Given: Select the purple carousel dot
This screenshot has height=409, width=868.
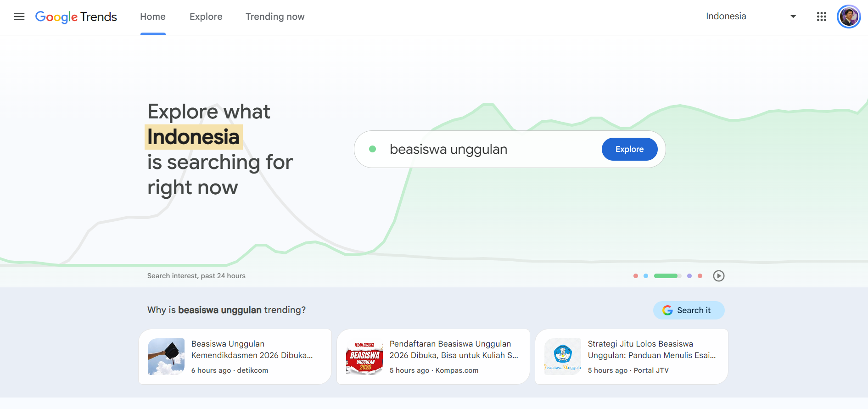Looking at the screenshot, I should pos(689,276).
